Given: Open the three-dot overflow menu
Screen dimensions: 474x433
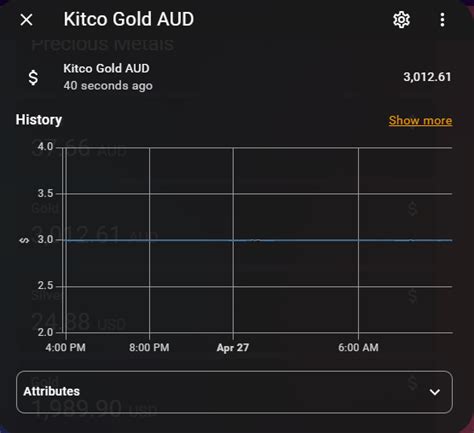Looking at the screenshot, I should 442,20.
